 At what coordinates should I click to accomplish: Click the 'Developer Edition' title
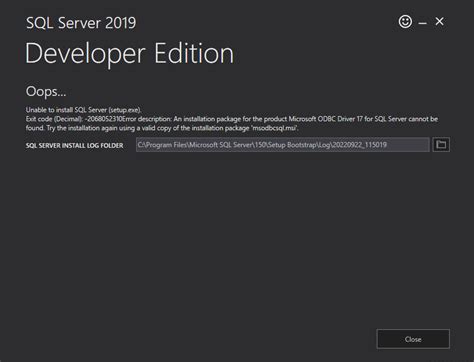(130, 54)
